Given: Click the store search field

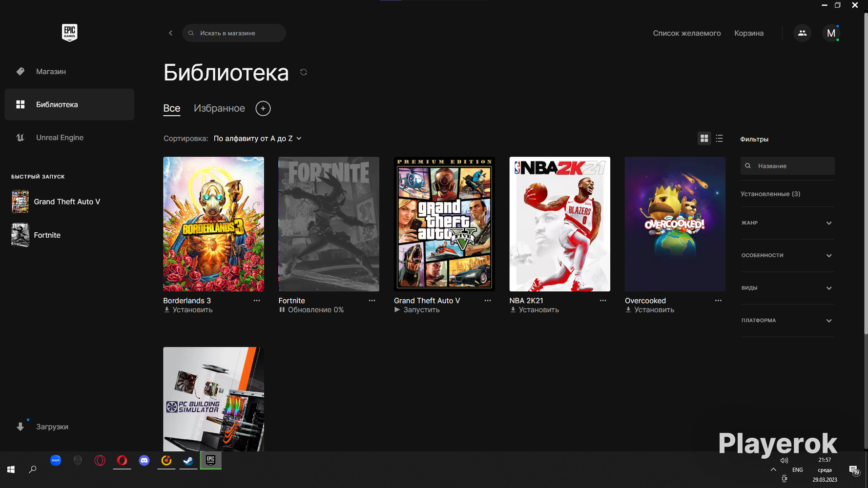Looking at the screenshot, I should coord(234,33).
